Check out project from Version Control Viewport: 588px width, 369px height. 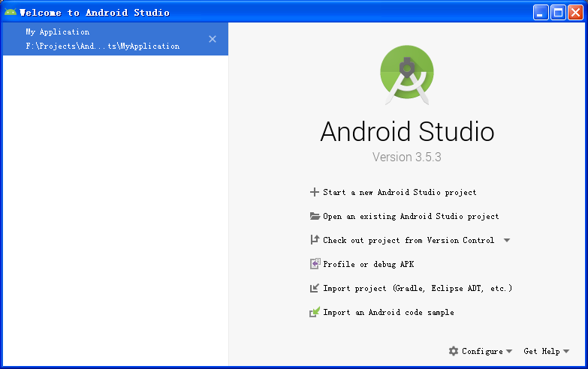[409, 240]
